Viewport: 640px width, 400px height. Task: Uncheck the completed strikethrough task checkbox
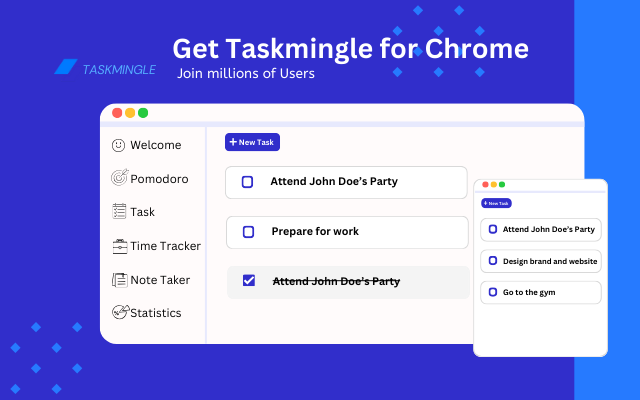click(x=249, y=280)
